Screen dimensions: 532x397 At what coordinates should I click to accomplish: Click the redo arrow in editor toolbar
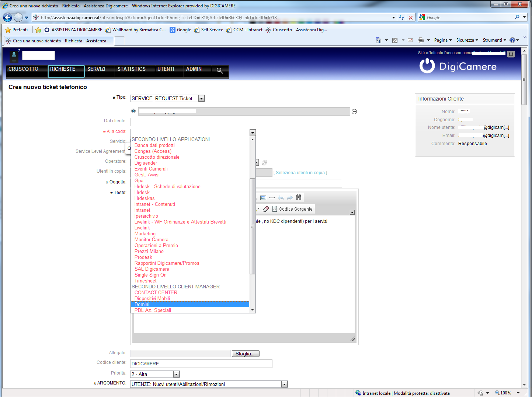[290, 198]
